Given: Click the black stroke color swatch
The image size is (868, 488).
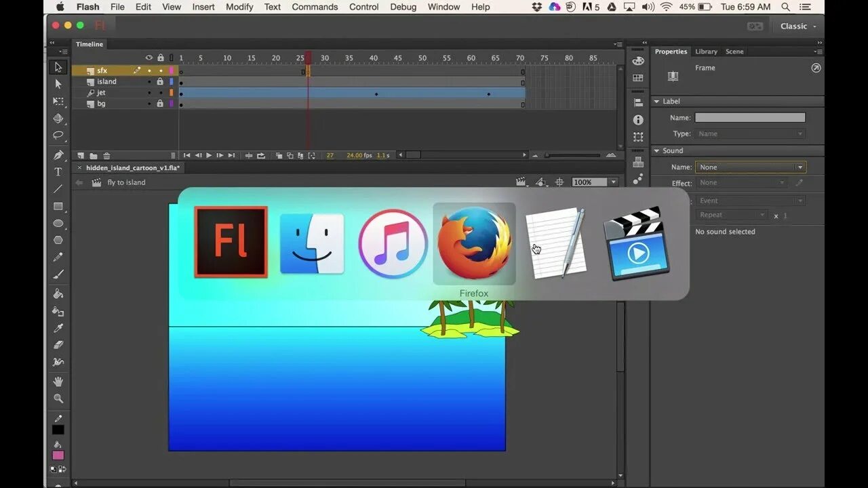Looking at the screenshot, I should 58,430.
